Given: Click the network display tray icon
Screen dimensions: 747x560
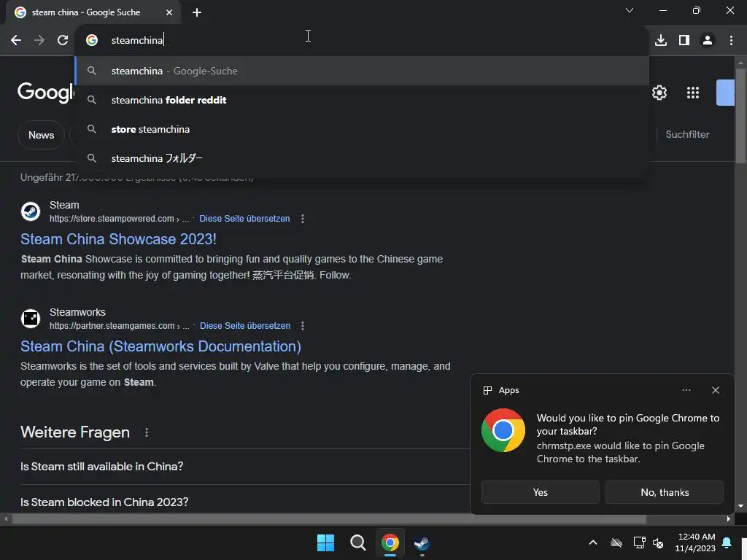Looking at the screenshot, I should [x=639, y=542].
